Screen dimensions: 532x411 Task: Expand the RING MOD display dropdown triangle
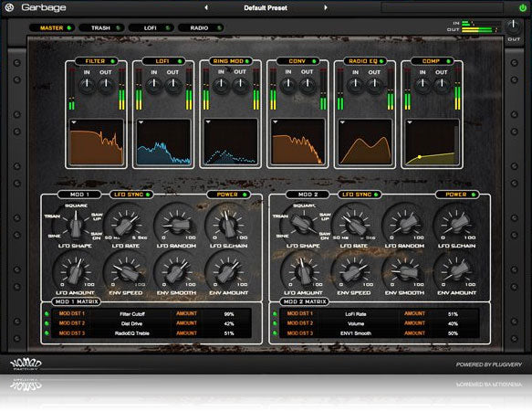point(208,122)
